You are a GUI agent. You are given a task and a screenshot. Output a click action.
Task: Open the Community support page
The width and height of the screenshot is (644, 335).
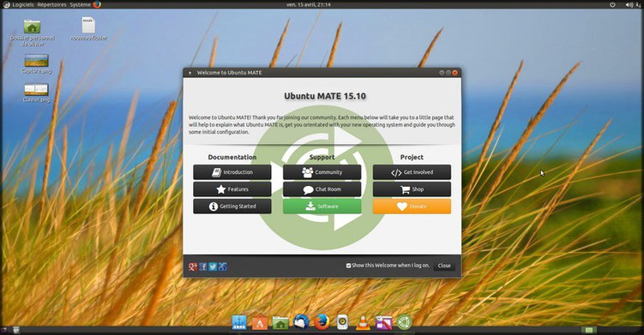click(322, 172)
